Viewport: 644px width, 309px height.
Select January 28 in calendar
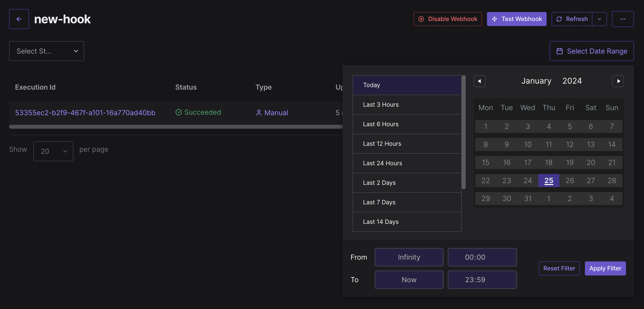pyautogui.click(x=612, y=181)
